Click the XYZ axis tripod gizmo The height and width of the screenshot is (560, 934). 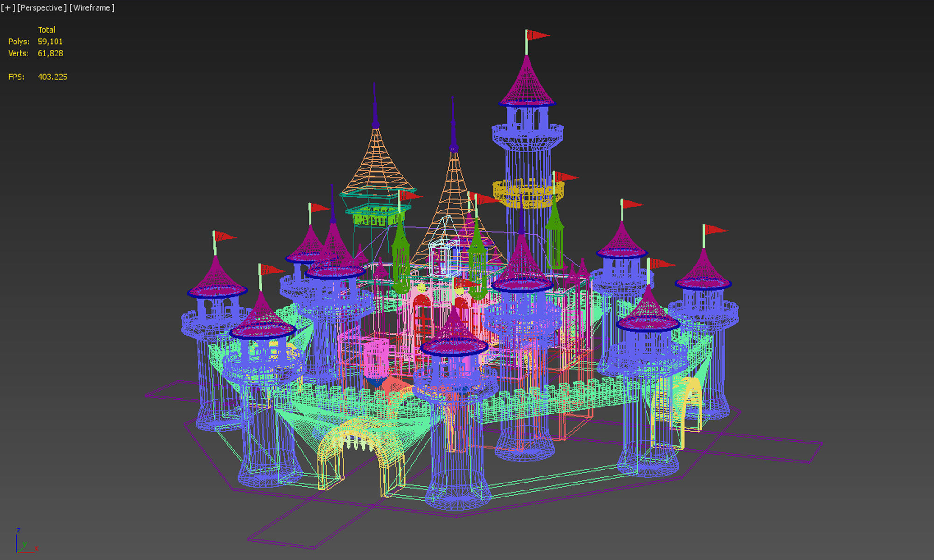(x=26, y=541)
